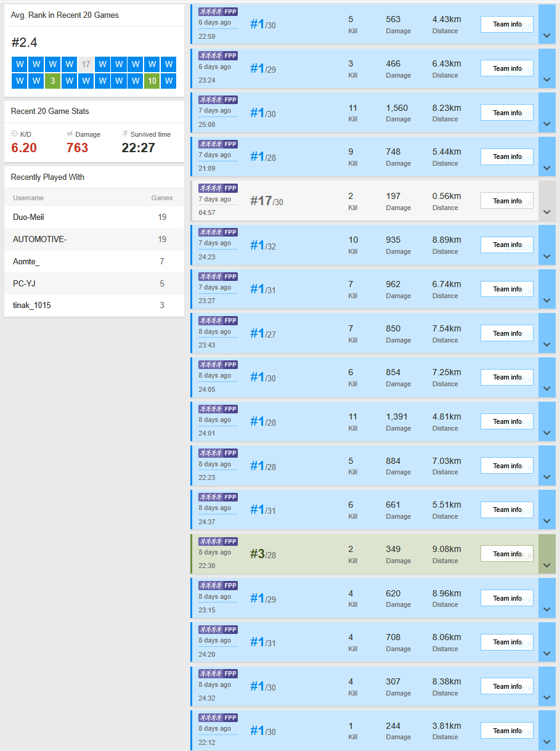Open Team info for the 9.08km match
Viewport: 560px width, 751px height.
click(x=506, y=554)
